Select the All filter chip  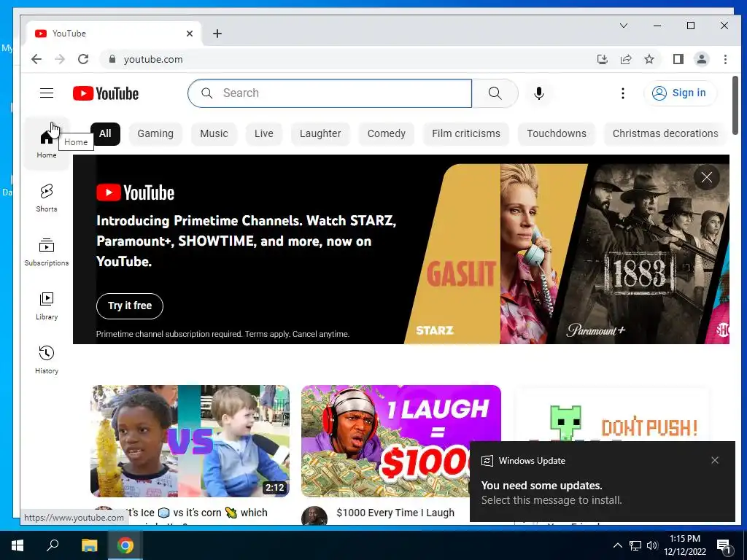(105, 134)
